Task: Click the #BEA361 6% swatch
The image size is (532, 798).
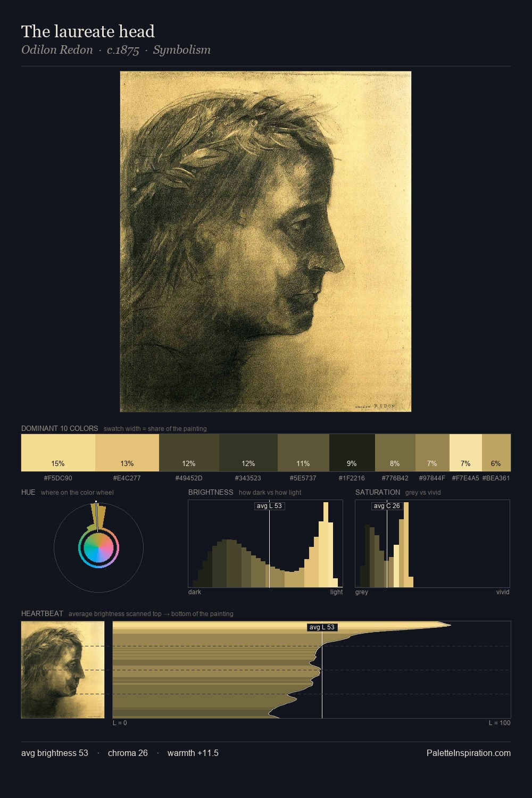Action: (x=496, y=453)
